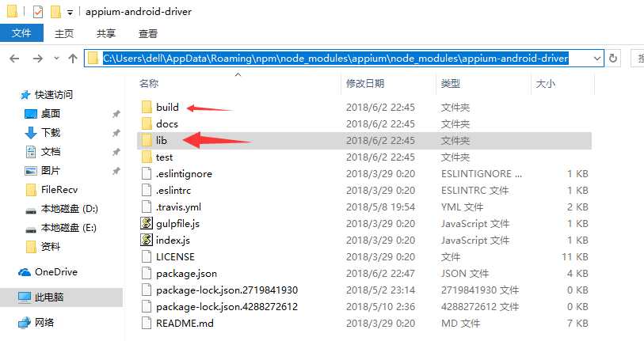644x341 pixels.
Task: Select the build folder icon
Action: click(147, 107)
